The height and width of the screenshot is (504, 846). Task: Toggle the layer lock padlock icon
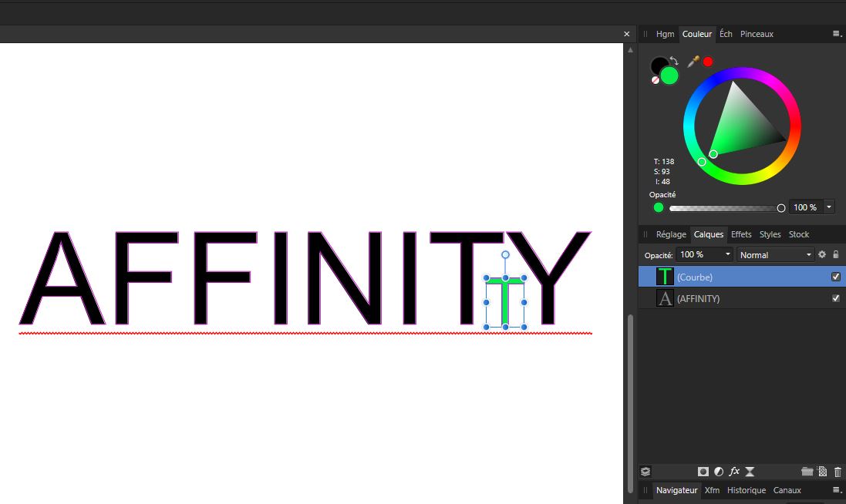click(x=836, y=254)
